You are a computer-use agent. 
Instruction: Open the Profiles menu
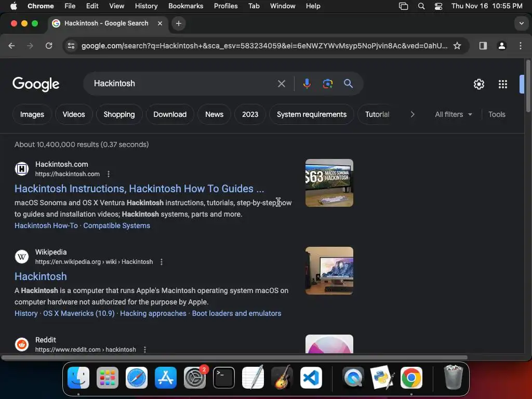pos(225,6)
